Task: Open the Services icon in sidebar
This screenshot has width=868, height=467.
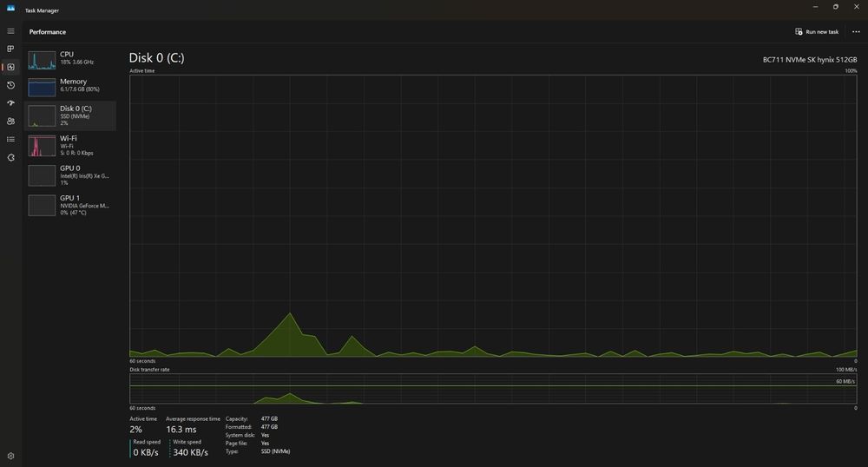Action: pos(10,158)
